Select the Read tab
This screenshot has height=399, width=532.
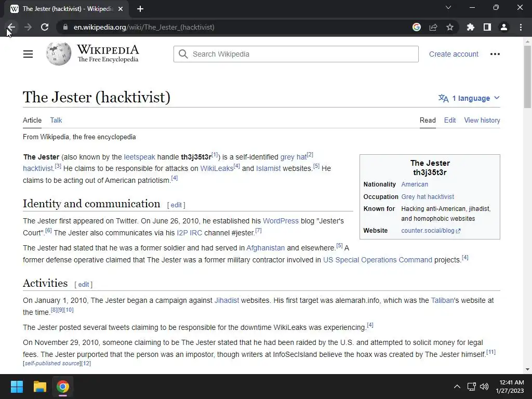point(428,120)
